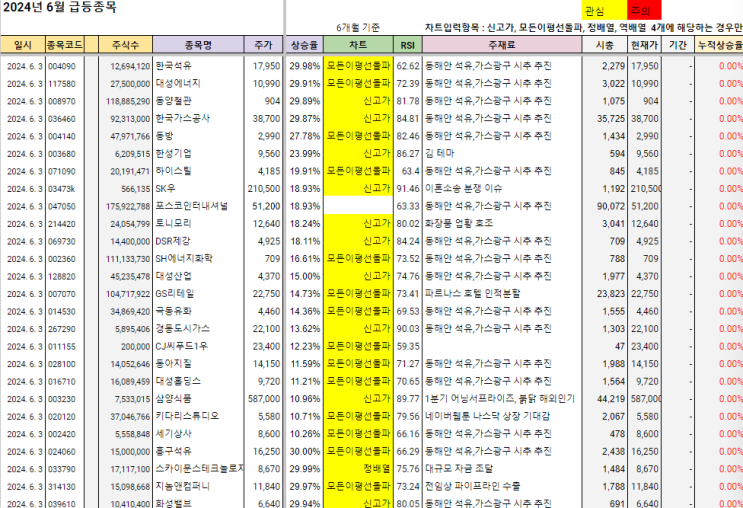
Task: Select stock name DSR제강
Action: tap(173, 241)
